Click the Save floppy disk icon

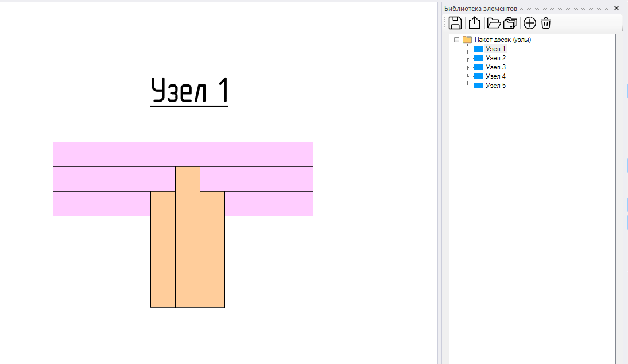[x=455, y=23]
